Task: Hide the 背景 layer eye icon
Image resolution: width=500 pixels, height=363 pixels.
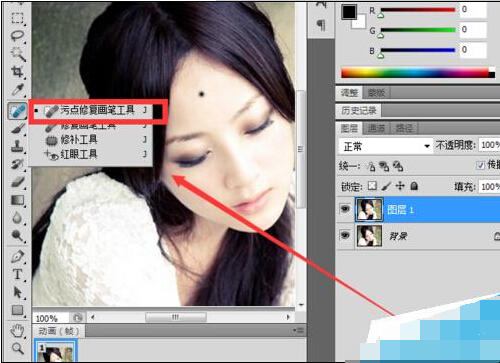Action: coord(345,235)
